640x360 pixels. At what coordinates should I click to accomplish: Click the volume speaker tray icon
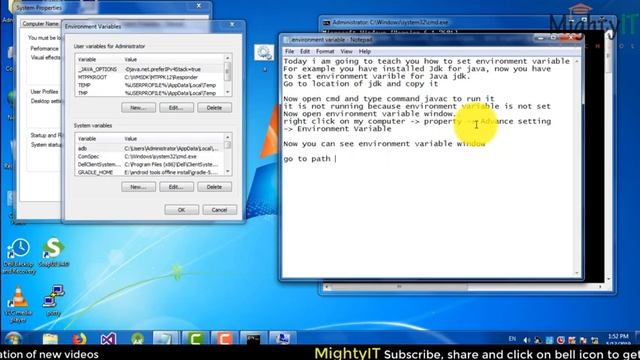(527, 340)
